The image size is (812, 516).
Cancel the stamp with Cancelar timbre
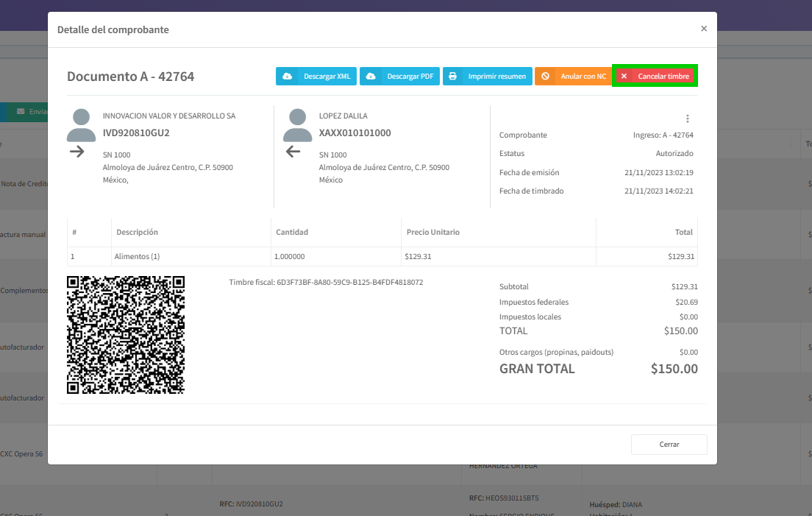point(655,76)
